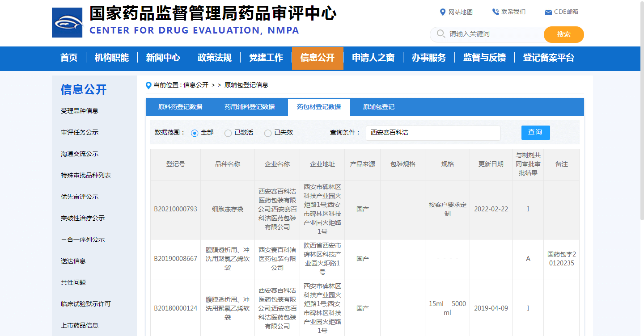Open the 原辅包登记 tab

click(x=379, y=107)
